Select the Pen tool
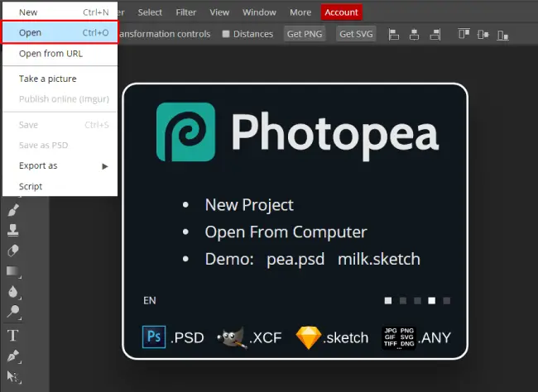Image resolution: width=538 pixels, height=392 pixels. (13, 356)
